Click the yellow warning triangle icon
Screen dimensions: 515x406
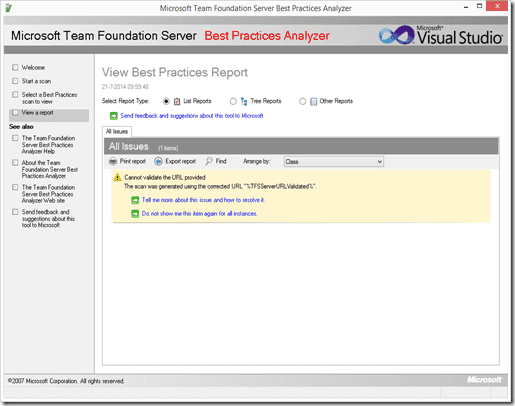pos(117,177)
